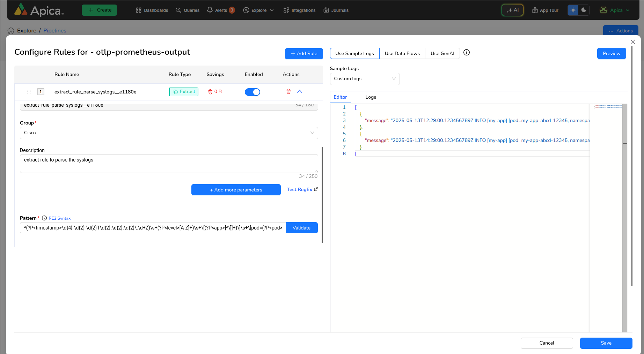Start the App Tour
Screen dimensions: 644x354
coord(545,10)
